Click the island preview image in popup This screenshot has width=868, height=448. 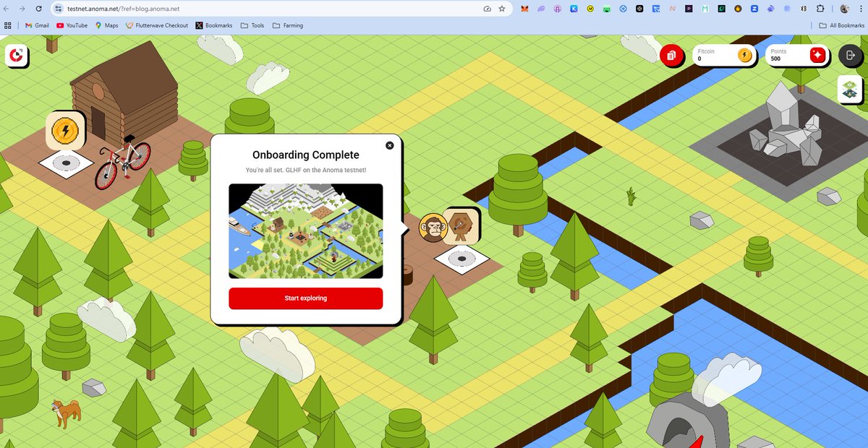pos(305,231)
